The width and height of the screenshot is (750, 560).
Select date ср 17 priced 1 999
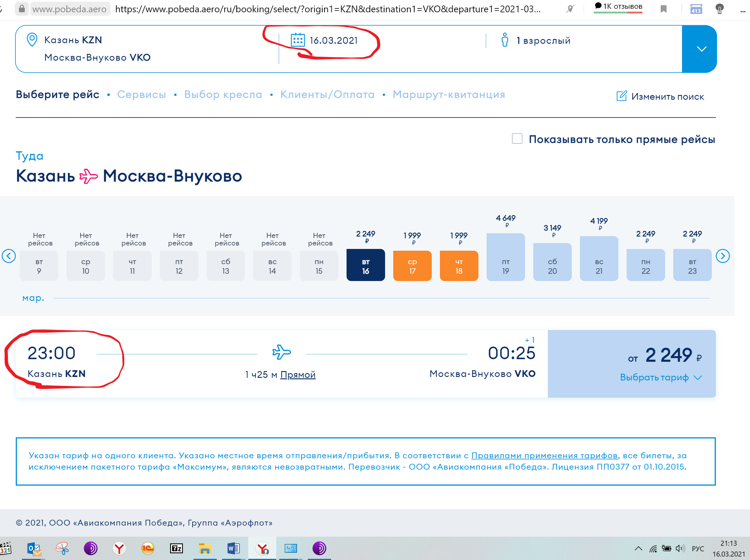click(x=412, y=266)
